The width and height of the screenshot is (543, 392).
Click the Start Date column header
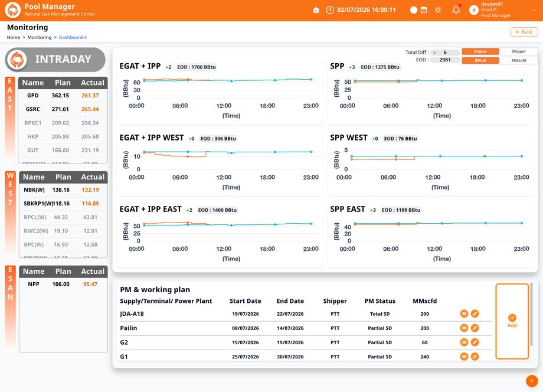pos(245,301)
